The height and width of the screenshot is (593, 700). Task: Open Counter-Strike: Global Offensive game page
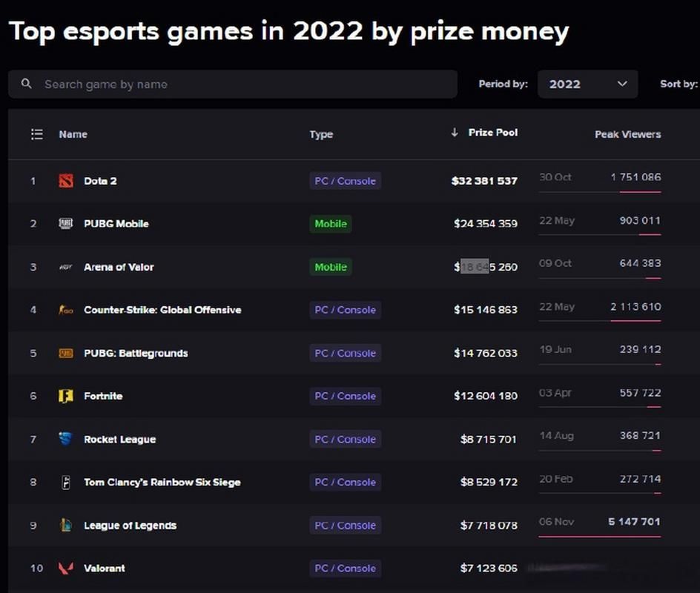pos(162,310)
